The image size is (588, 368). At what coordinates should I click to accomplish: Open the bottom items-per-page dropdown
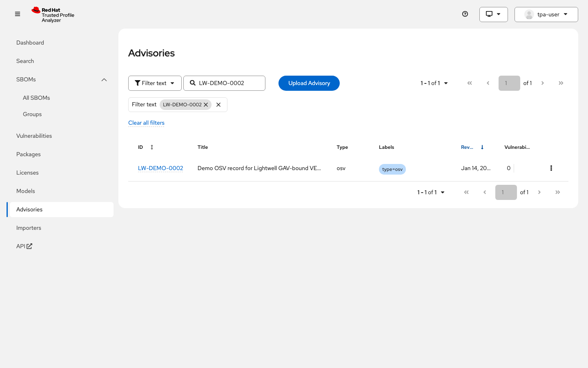pos(431,192)
